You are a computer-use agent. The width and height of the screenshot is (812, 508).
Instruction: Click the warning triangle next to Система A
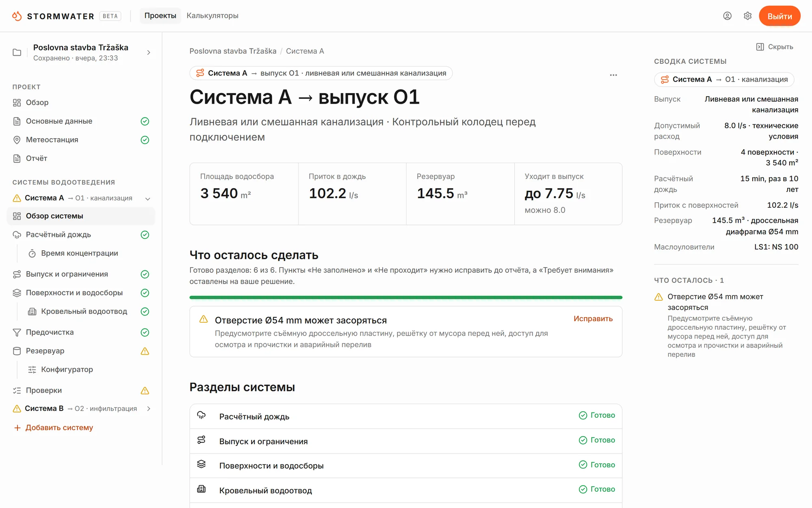click(x=17, y=198)
